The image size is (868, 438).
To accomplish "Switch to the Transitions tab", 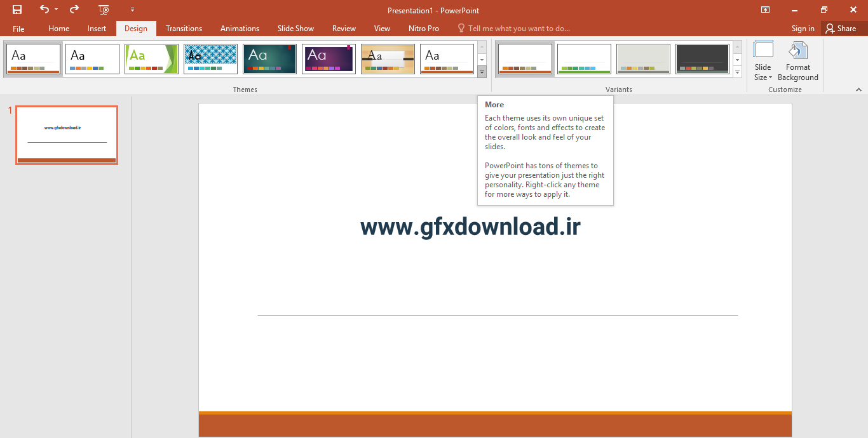I will 184,29.
